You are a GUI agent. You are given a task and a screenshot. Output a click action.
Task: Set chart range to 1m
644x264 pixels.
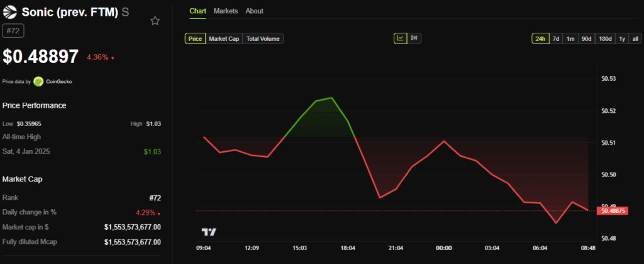pyautogui.click(x=570, y=38)
